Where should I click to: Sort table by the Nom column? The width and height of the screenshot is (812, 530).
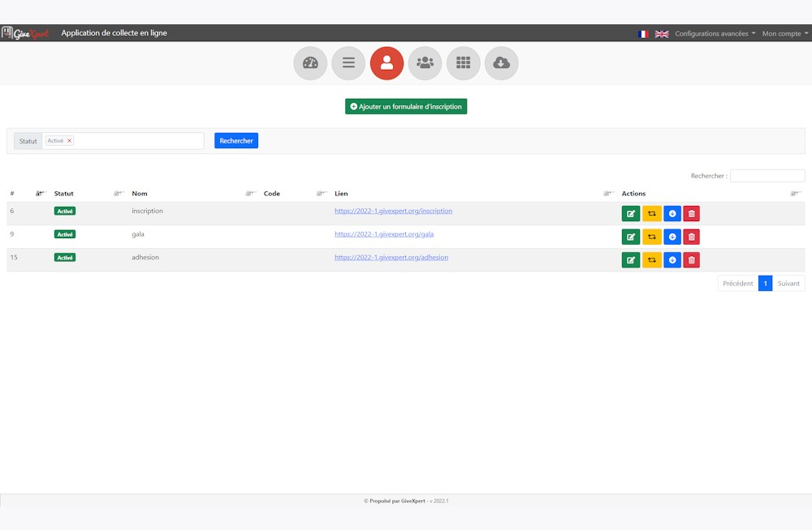[x=140, y=193]
